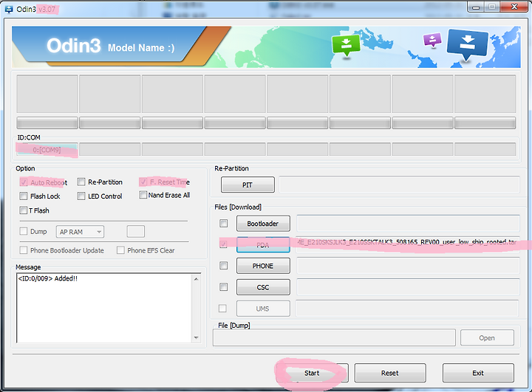Viewport: 532px width, 392px height.
Task: Close the Odin3 window
Action: 515,7
